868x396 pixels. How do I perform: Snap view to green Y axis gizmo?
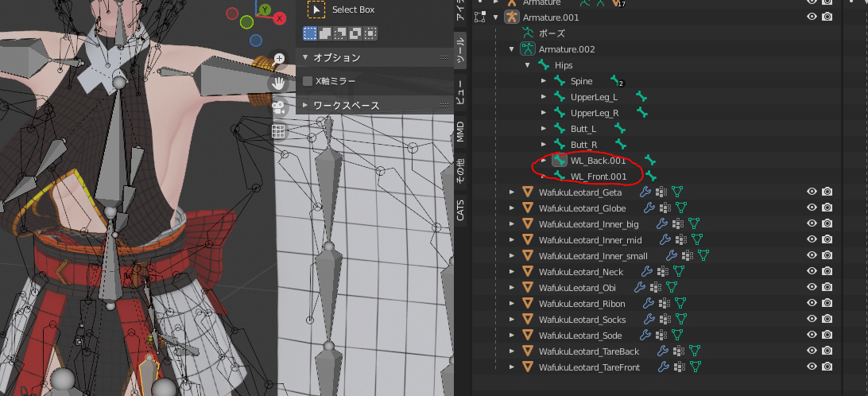click(x=265, y=10)
